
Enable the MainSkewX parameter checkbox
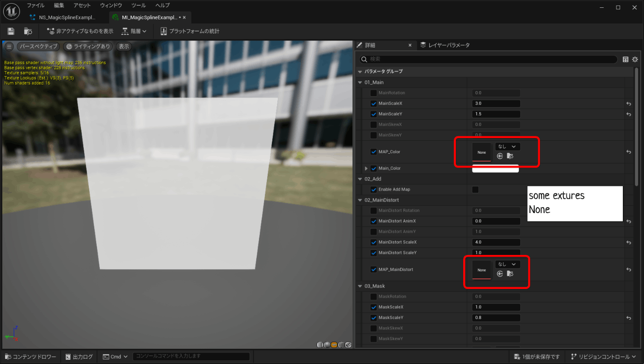tap(374, 125)
